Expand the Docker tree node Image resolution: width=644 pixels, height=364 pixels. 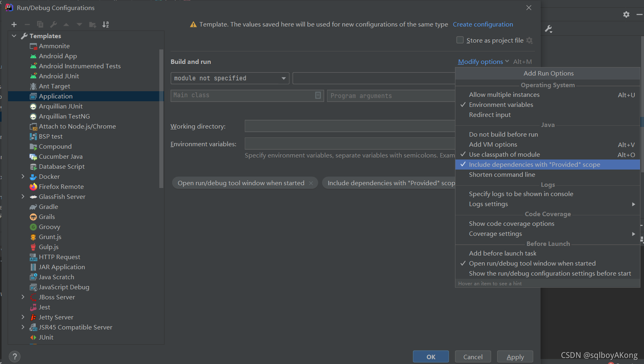coord(23,176)
